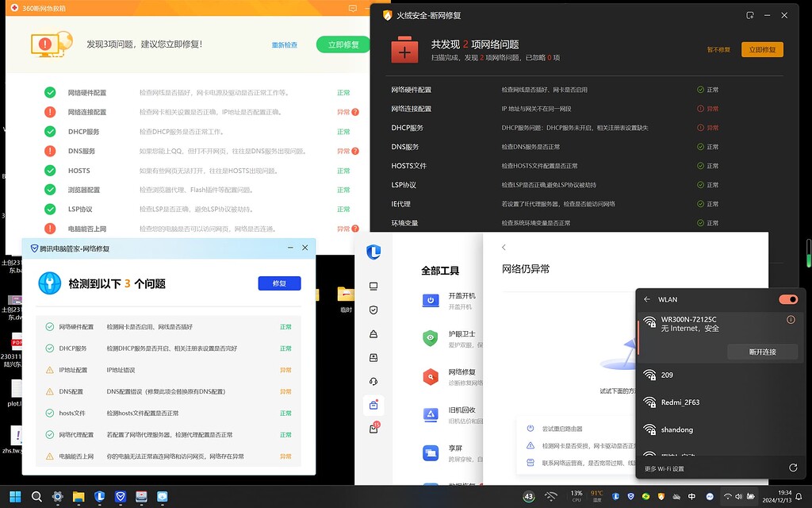Click the back arrow in WLAN panel

pos(647,299)
